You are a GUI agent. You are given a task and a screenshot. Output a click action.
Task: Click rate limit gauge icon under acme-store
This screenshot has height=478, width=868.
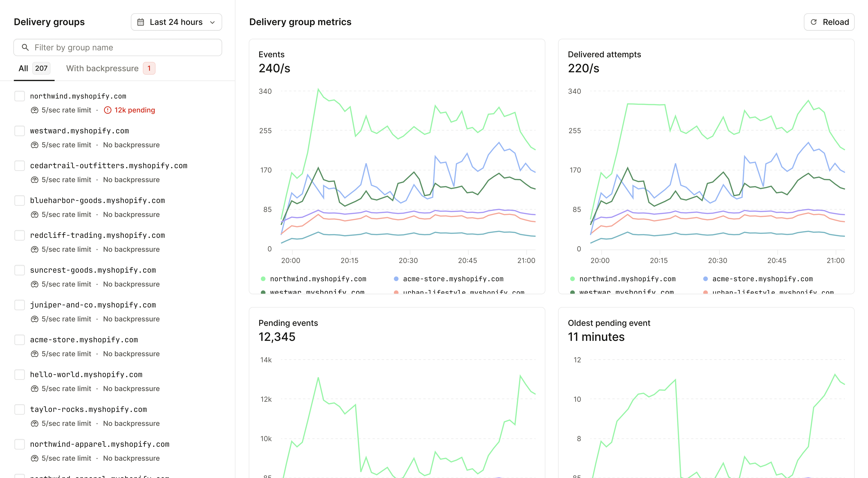click(x=34, y=354)
